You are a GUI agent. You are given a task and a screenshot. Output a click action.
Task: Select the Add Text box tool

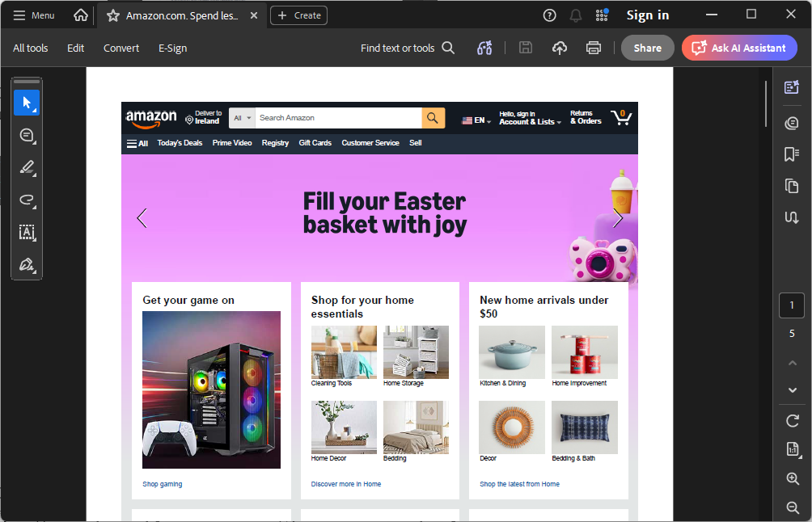pyautogui.click(x=27, y=233)
